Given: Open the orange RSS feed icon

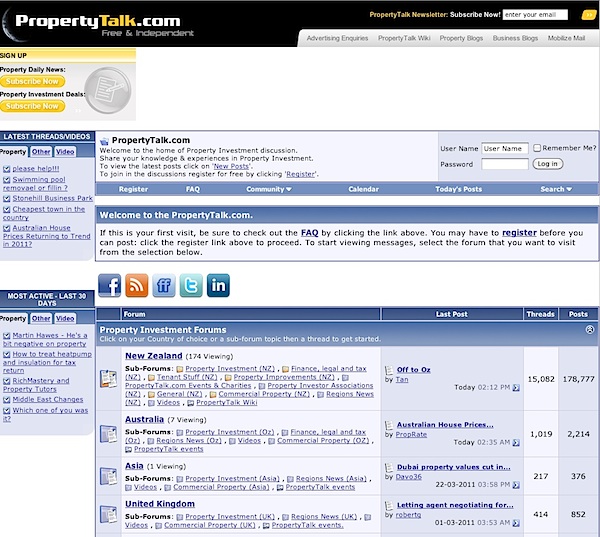Looking at the screenshot, I should point(137,285).
